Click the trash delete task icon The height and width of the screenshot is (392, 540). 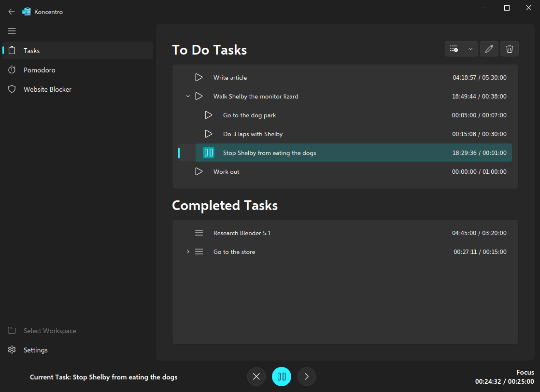coord(510,49)
